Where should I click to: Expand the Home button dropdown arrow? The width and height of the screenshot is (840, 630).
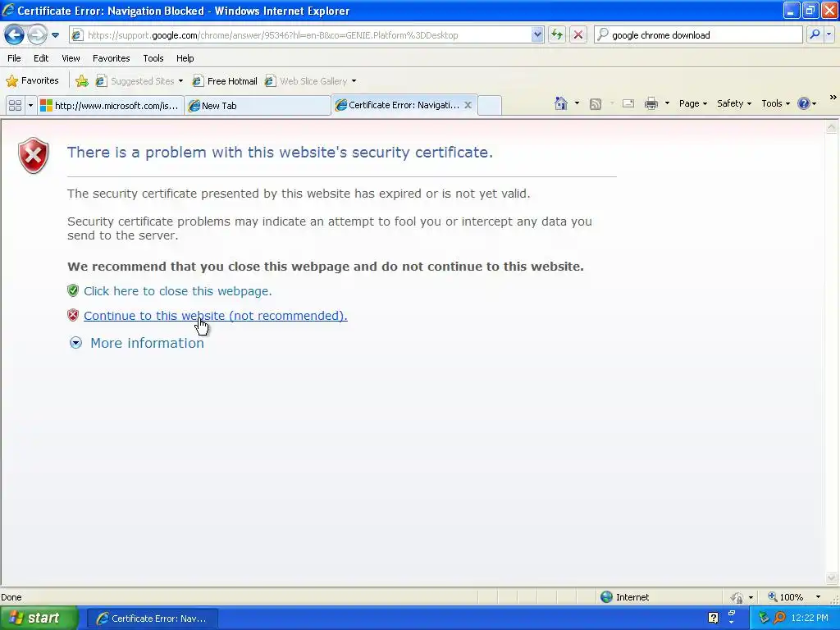(x=577, y=103)
